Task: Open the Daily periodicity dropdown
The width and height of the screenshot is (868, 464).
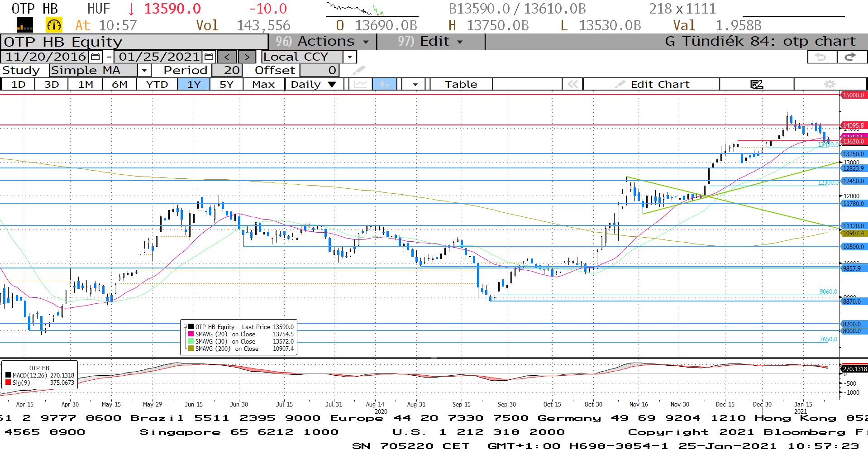Action: (314, 84)
